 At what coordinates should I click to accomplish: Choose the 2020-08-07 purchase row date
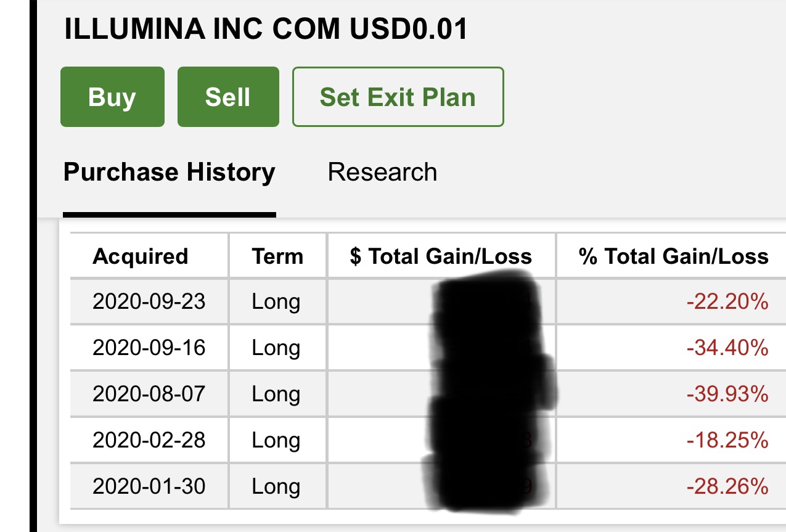(x=149, y=394)
